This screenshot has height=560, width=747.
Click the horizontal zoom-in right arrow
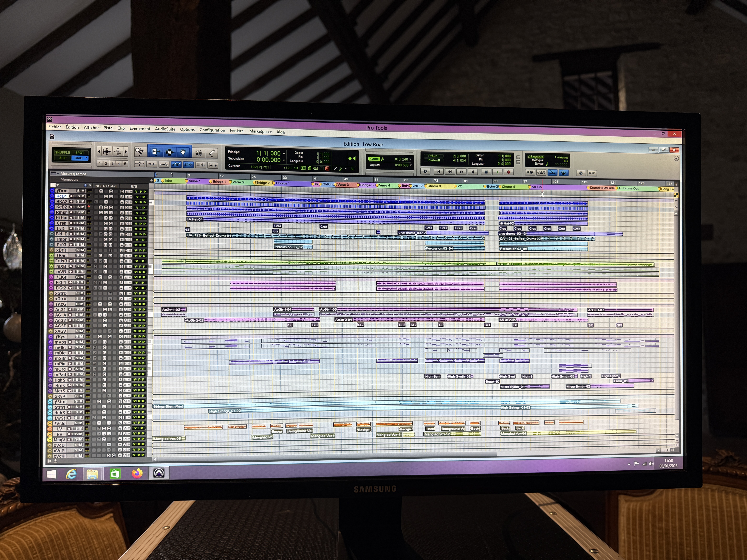pos(126,152)
